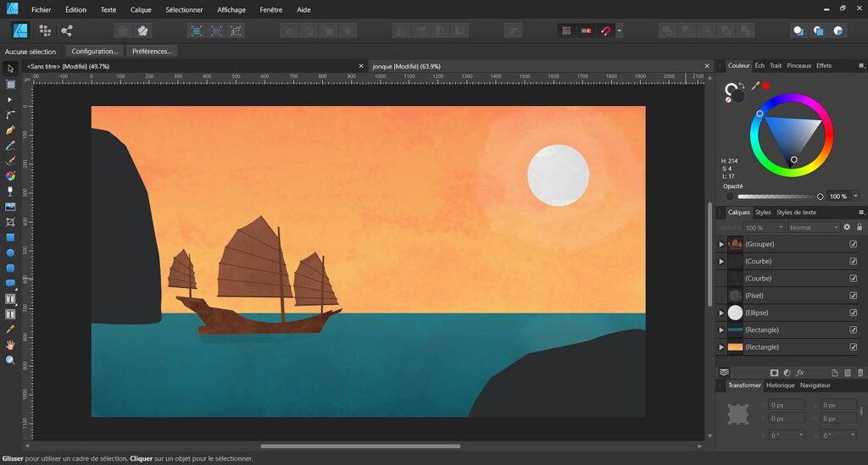Click the Préférences... button
Viewport: 868px width, 465px height.
pos(153,51)
